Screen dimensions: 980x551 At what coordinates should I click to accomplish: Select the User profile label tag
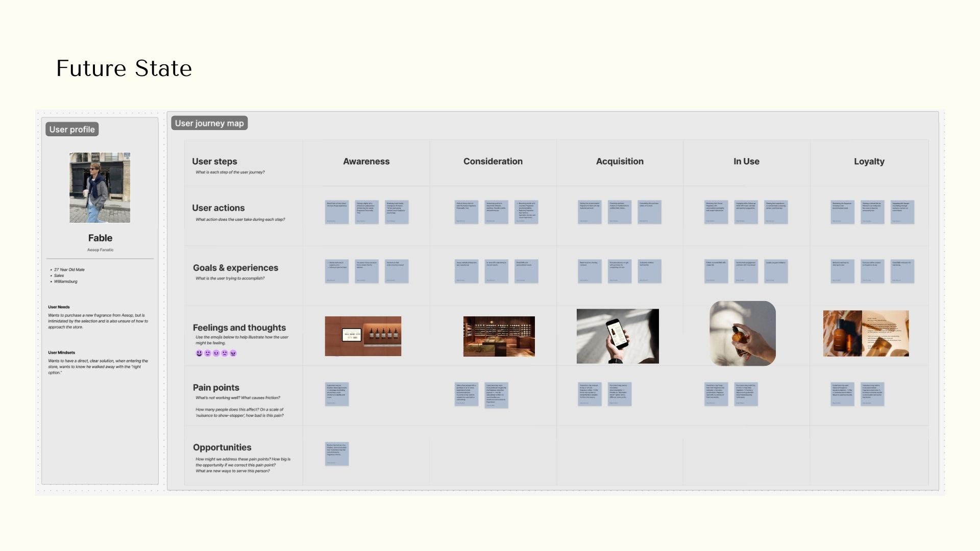coord(72,130)
